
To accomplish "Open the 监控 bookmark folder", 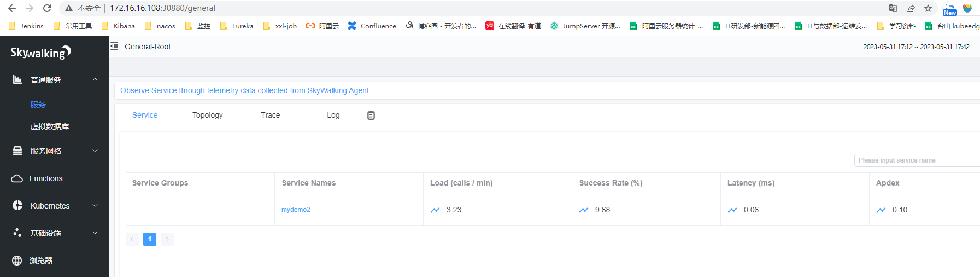I will pos(198,26).
